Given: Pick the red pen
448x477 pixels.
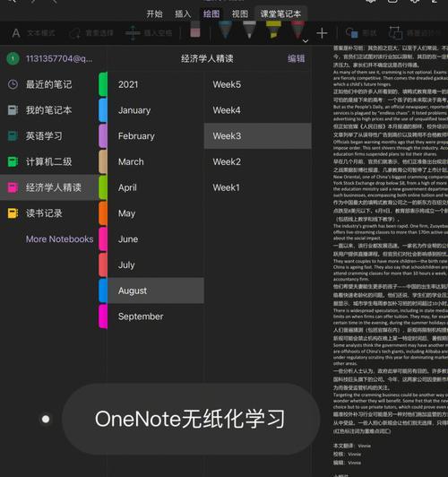Looking at the screenshot, I should (297, 30).
